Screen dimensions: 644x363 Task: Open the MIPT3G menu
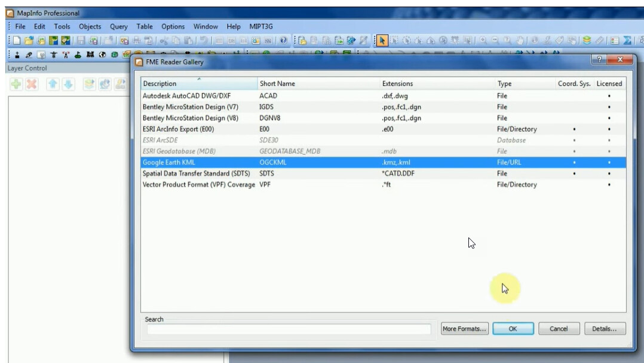pos(262,26)
